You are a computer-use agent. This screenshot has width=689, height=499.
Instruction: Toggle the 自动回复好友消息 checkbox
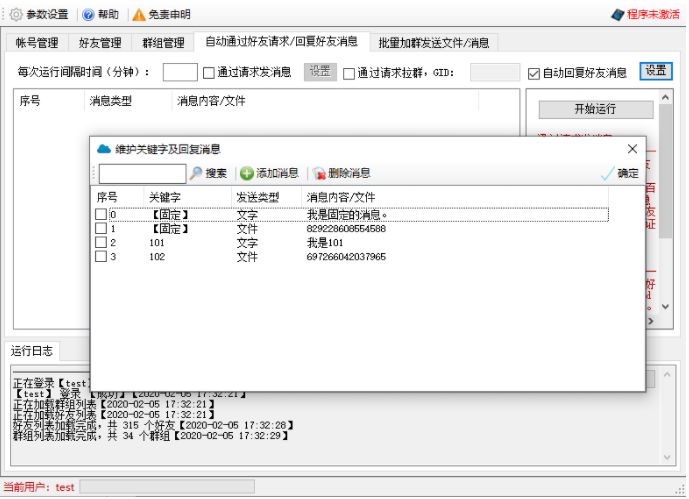[533, 73]
